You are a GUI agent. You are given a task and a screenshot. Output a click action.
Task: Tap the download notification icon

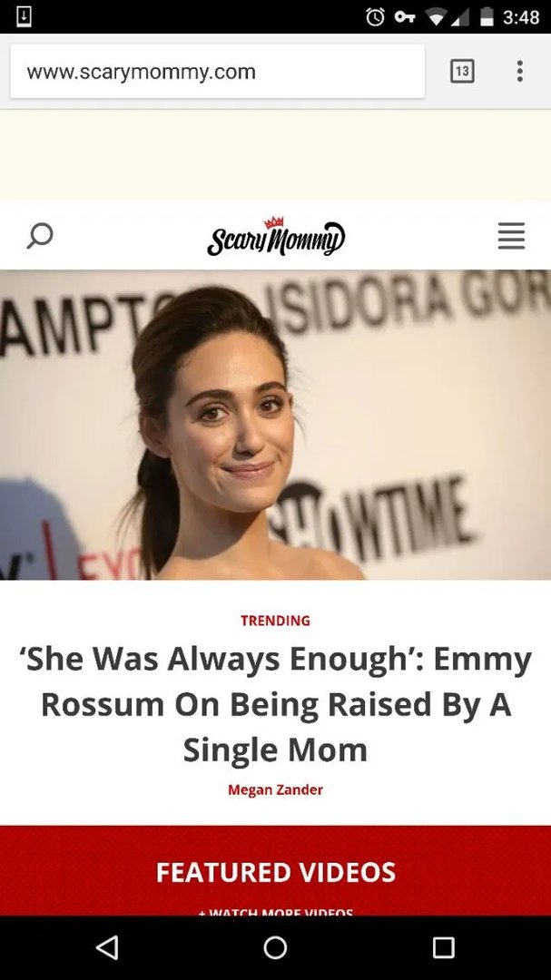pyautogui.click(x=23, y=16)
